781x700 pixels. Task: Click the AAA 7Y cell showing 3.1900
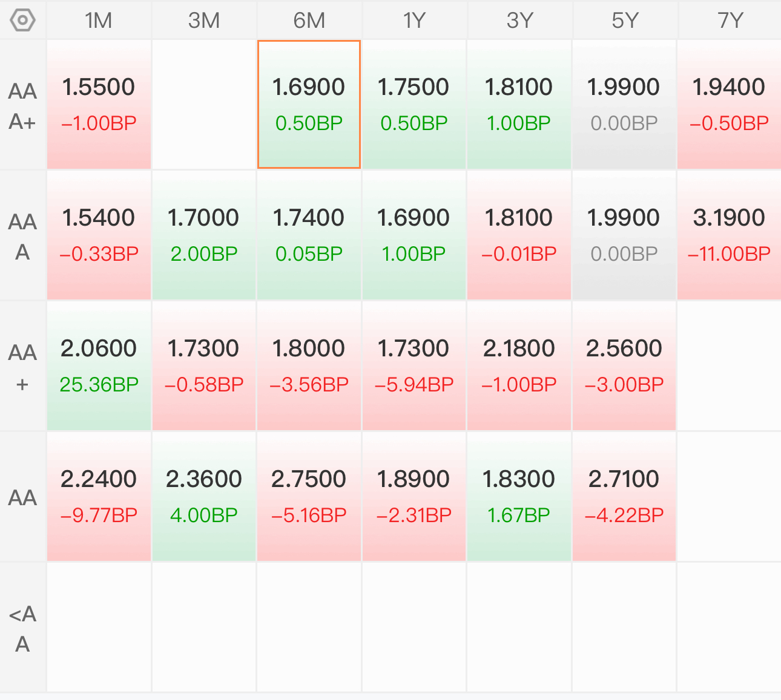730,235
